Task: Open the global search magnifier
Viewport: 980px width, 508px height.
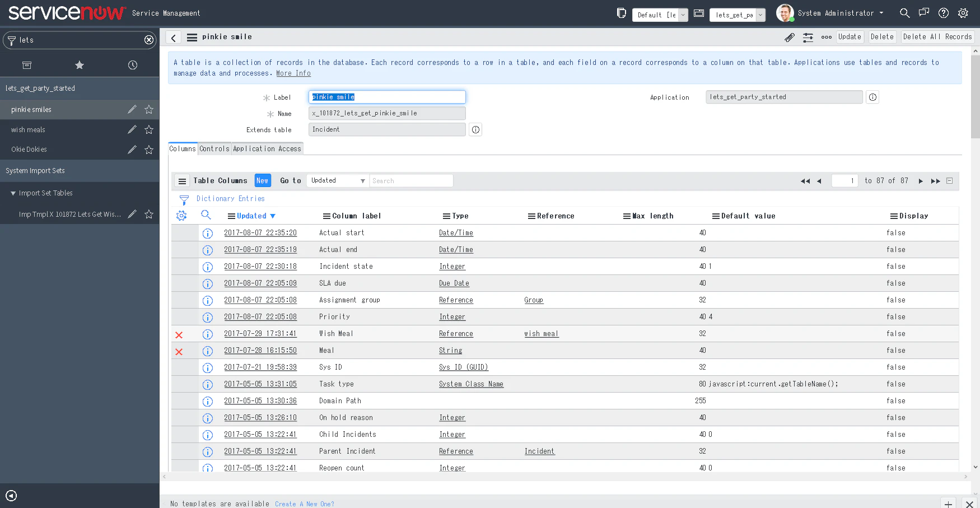Action: pos(905,13)
